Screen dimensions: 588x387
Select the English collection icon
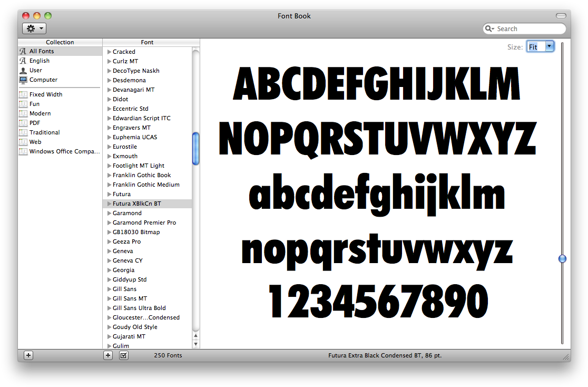(23, 61)
